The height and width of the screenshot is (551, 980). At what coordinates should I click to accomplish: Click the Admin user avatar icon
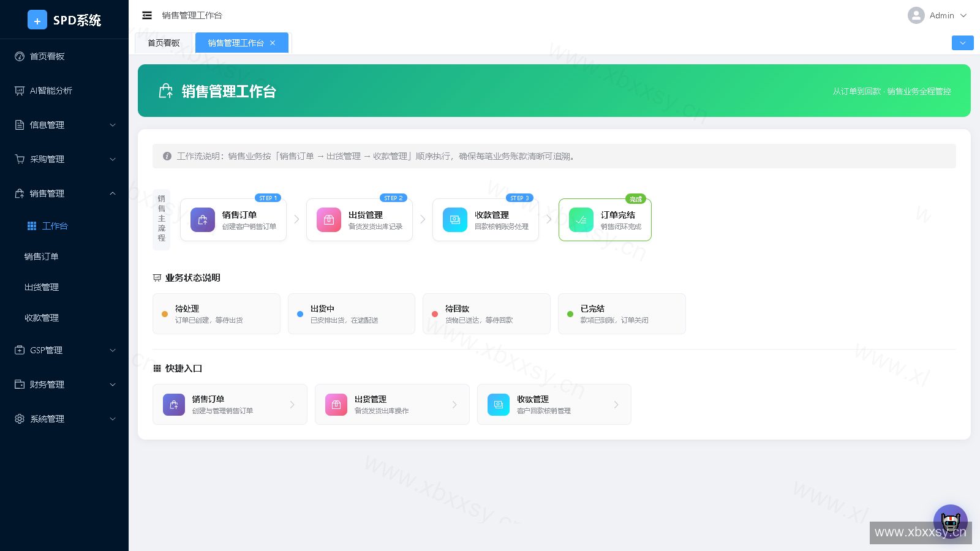[916, 15]
